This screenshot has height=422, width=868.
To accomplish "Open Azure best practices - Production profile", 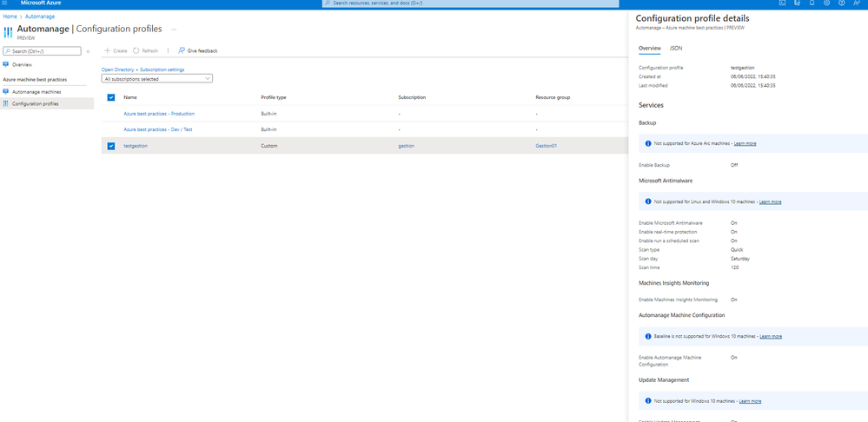I will (159, 114).
